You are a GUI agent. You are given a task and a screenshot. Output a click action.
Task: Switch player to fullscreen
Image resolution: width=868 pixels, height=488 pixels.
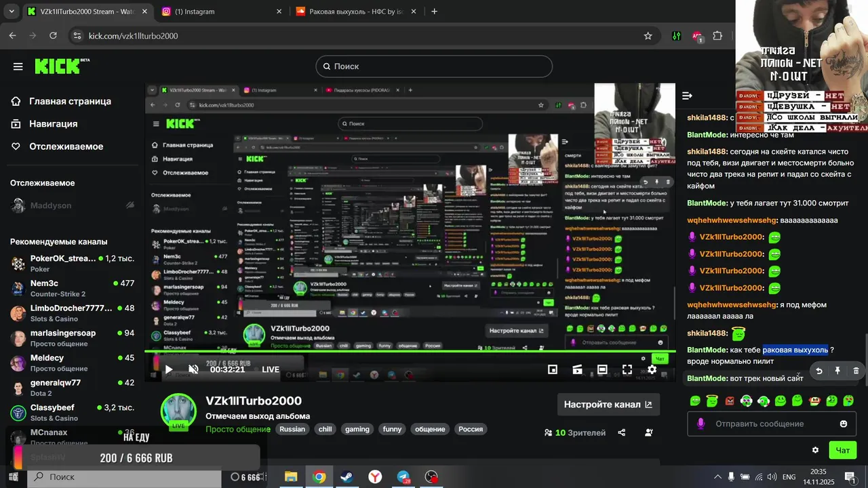(x=627, y=369)
